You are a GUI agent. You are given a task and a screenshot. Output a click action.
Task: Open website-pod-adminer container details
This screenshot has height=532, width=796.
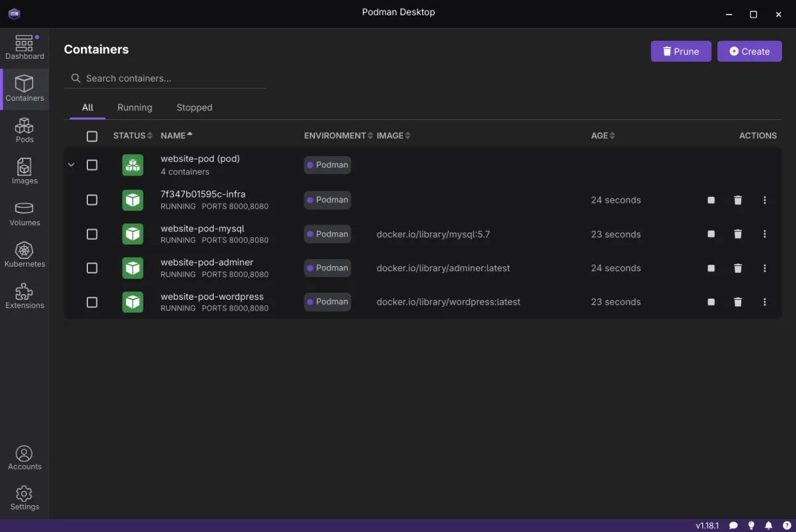(x=207, y=262)
